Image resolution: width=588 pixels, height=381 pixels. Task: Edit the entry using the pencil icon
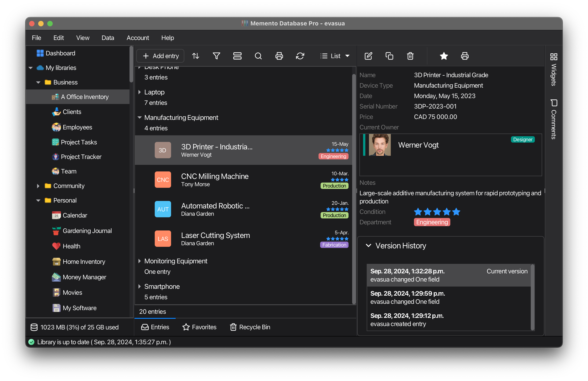(368, 56)
